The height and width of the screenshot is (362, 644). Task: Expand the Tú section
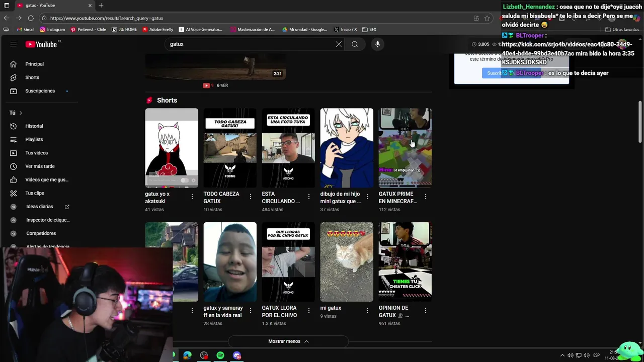(16, 113)
